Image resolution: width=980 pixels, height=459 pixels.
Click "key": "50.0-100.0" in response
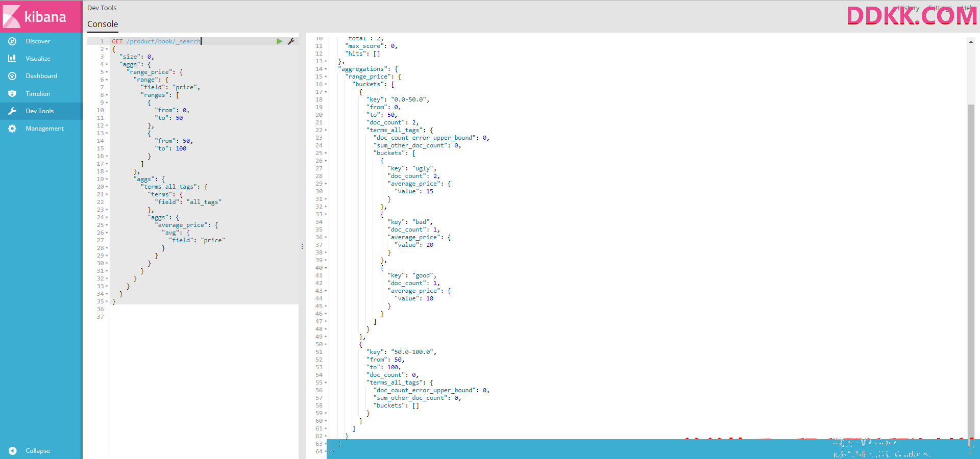pos(402,352)
